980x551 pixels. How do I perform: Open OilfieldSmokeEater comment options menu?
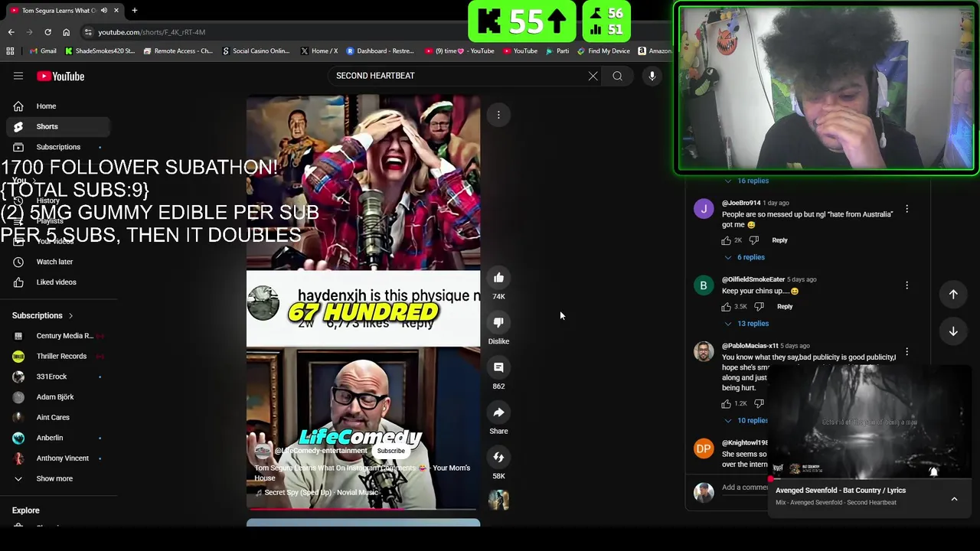[907, 285]
